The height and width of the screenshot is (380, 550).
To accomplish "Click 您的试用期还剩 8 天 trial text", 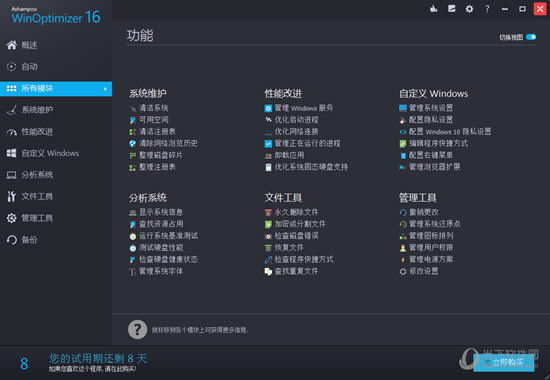I will (x=98, y=359).
